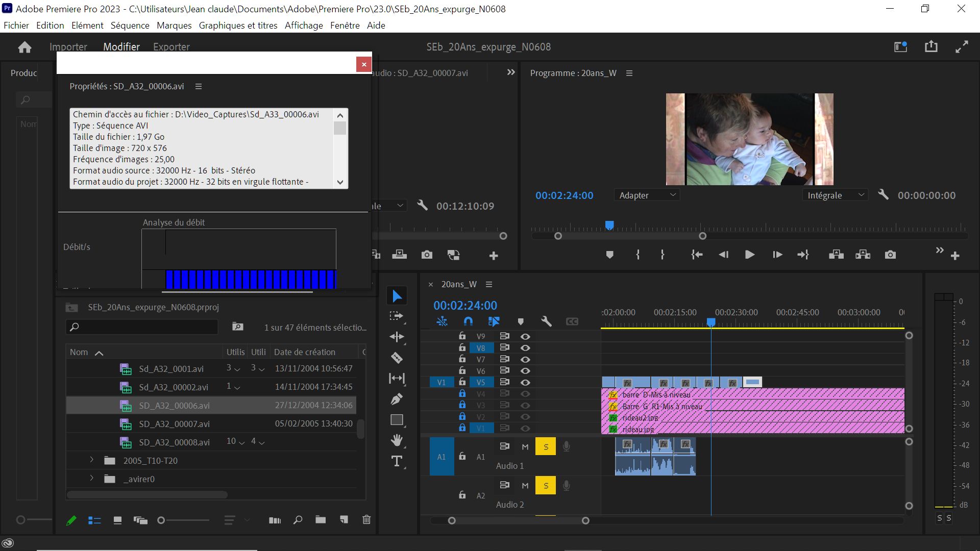Open the Séquence menu
This screenshot has width=980, height=551.
coord(130,26)
